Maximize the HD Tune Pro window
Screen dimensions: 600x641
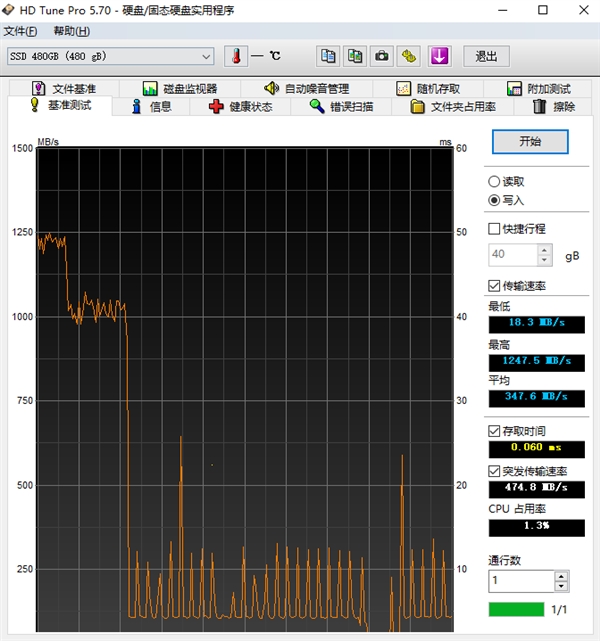543,10
